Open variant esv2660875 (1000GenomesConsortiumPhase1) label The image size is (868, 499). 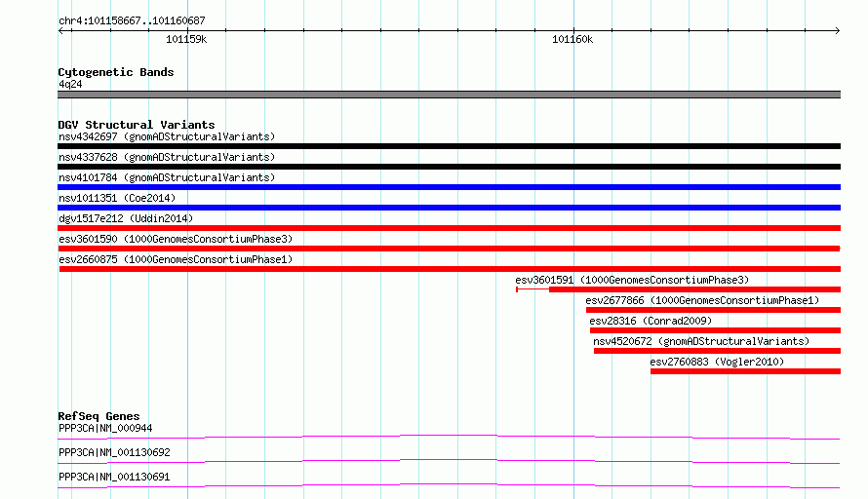(x=176, y=259)
